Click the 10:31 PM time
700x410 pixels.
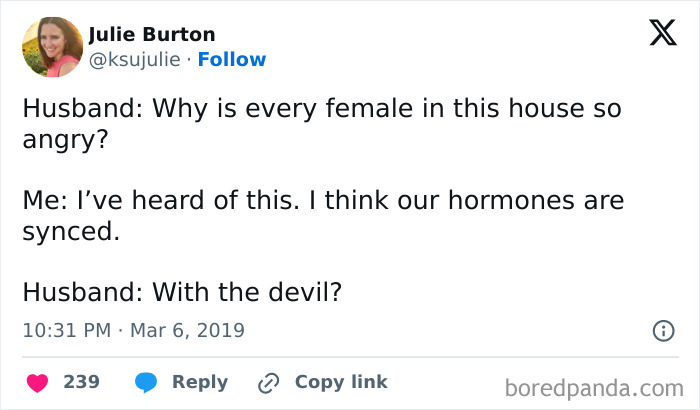pos(65,329)
